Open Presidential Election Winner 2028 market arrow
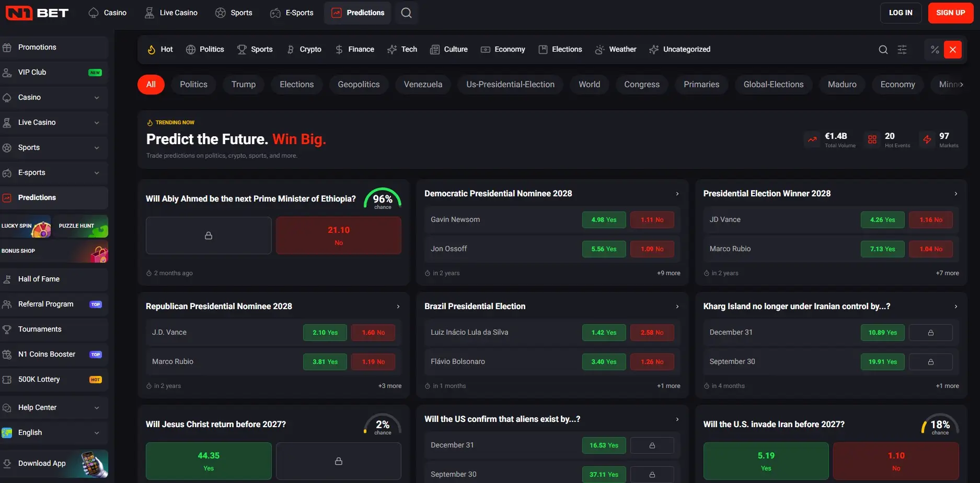The image size is (980, 483). pos(956,194)
